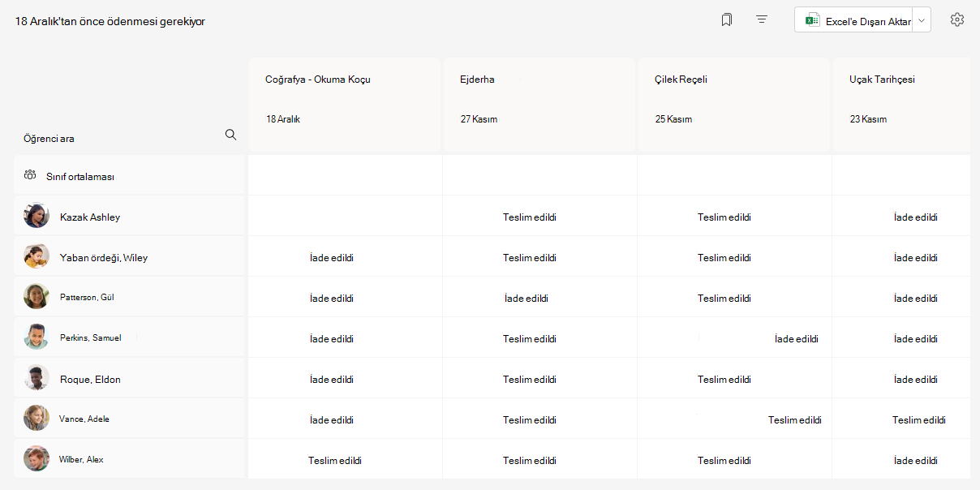Select student Perkins, Samuel name

(91, 337)
